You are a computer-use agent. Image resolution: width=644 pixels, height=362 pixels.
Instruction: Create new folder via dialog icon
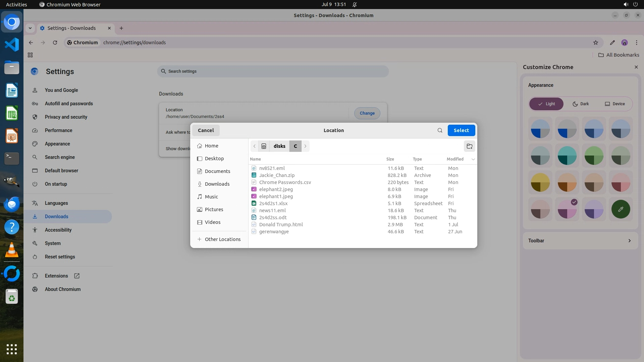[x=469, y=146]
